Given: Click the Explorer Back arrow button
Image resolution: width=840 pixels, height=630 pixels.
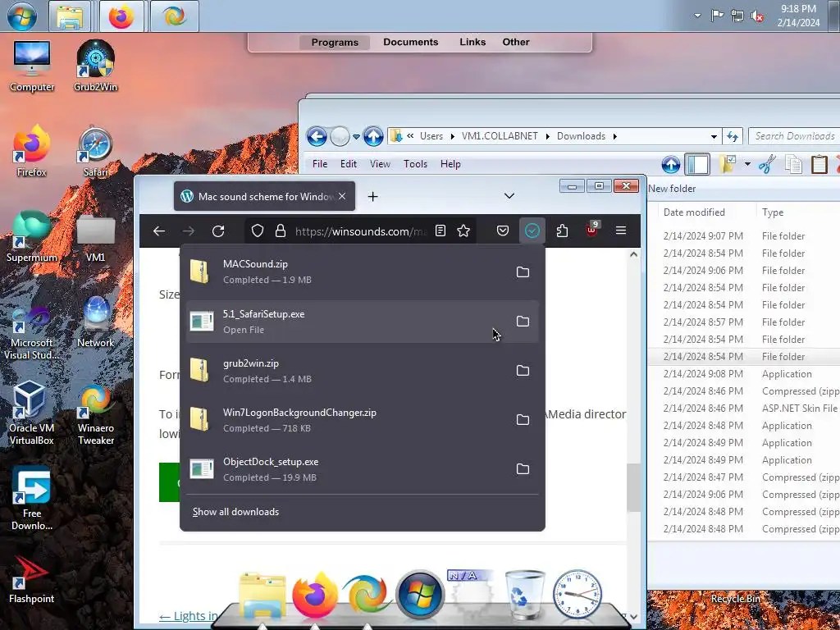Looking at the screenshot, I should [x=317, y=137].
